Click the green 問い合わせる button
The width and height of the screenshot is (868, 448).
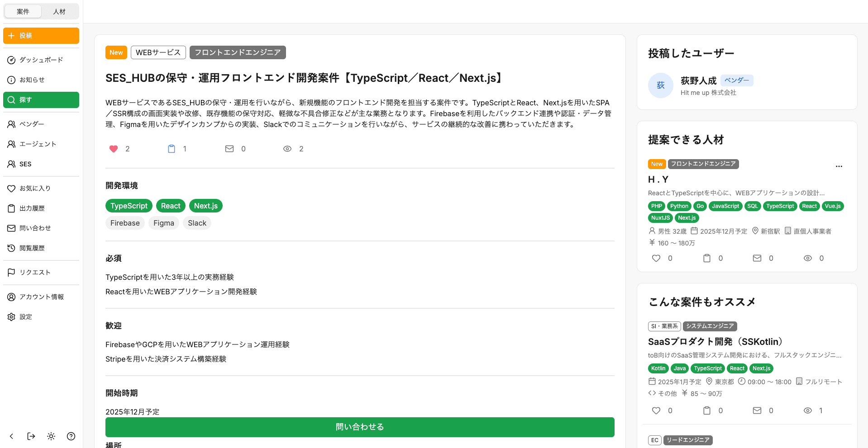(360, 427)
